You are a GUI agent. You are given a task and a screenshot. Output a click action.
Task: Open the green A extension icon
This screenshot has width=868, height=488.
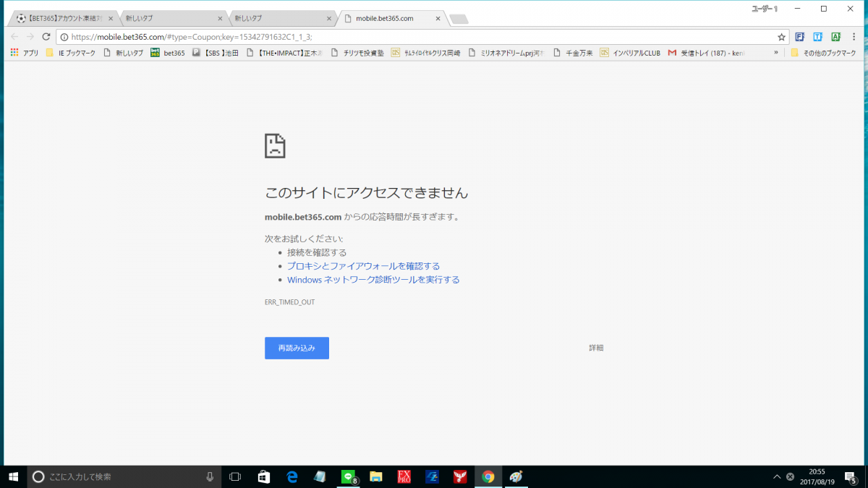point(835,37)
